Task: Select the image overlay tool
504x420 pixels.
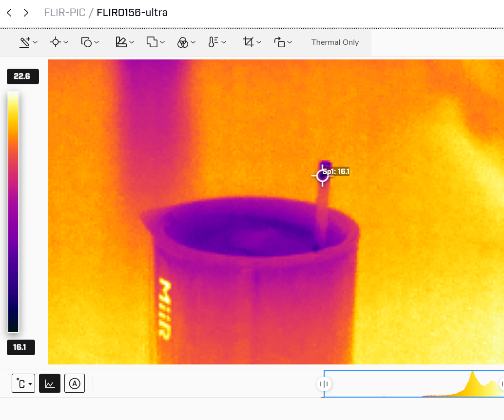Action: coord(152,42)
